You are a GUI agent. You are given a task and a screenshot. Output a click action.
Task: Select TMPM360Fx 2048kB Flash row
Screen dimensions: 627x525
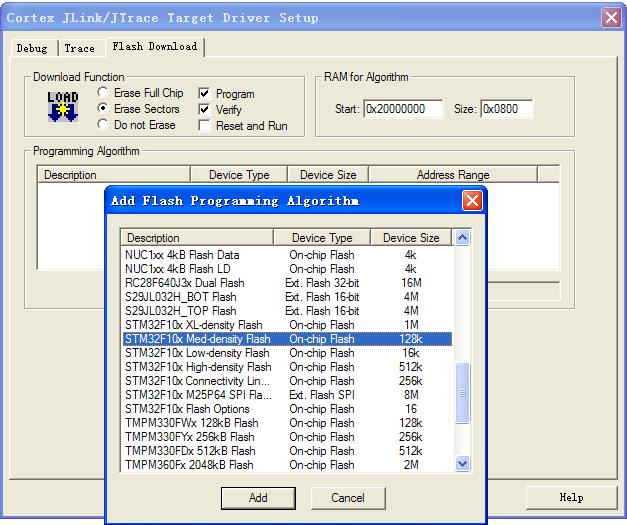288,465
